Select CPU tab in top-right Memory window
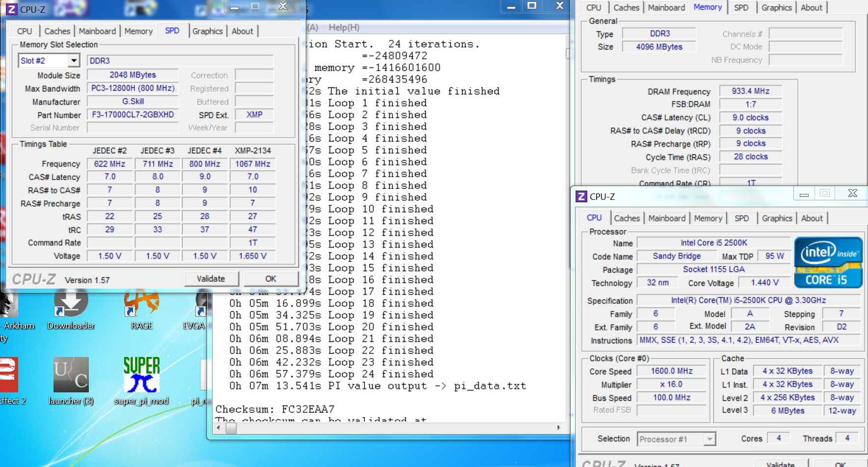The width and height of the screenshot is (868, 467). click(594, 7)
